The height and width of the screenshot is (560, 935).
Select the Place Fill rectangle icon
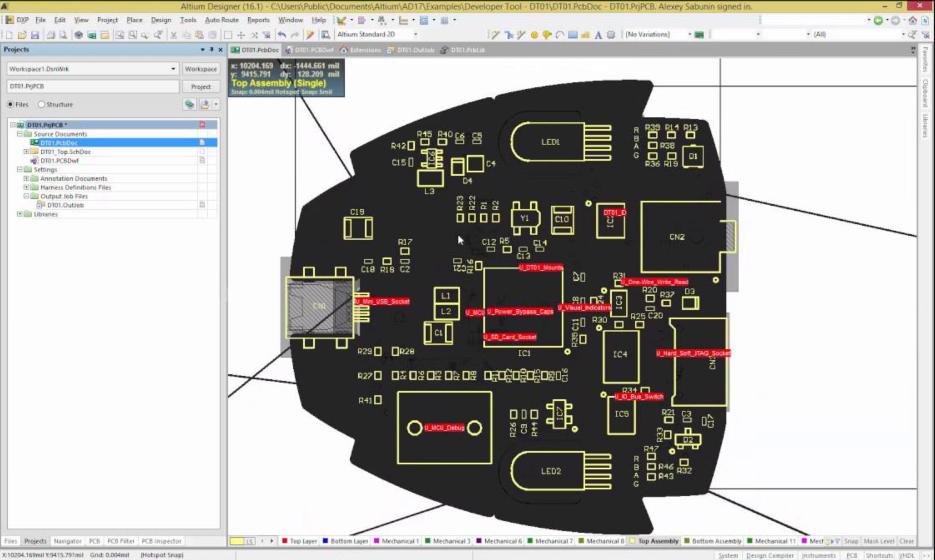click(x=572, y=34)
